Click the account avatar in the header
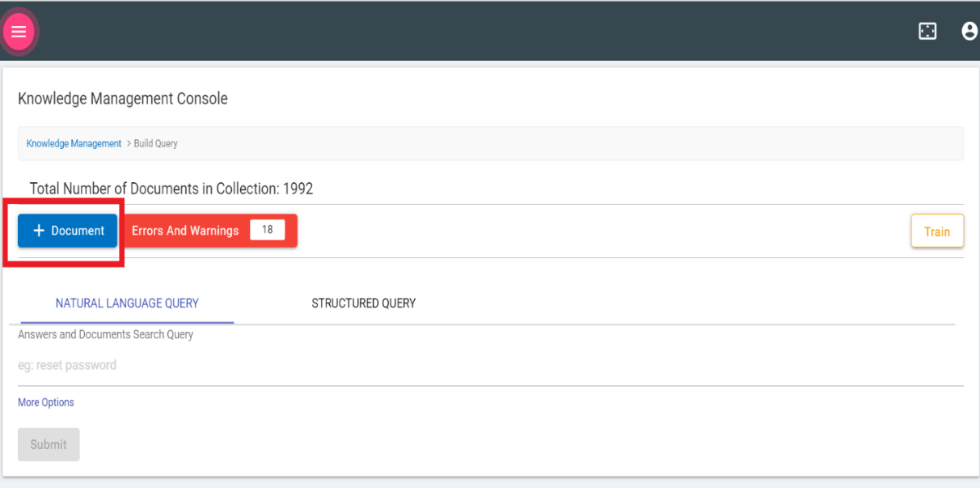Screen dimensions: 980x488 click(x=969, y=30)
